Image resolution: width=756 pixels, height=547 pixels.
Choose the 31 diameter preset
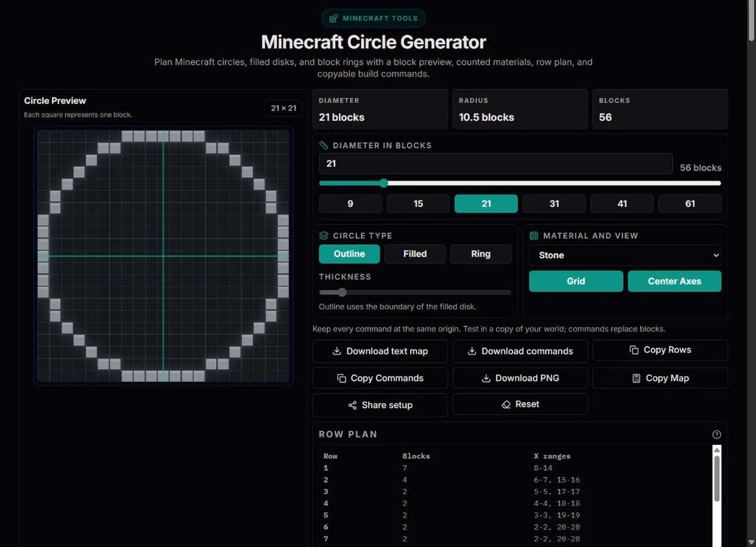tap(554, 204)
